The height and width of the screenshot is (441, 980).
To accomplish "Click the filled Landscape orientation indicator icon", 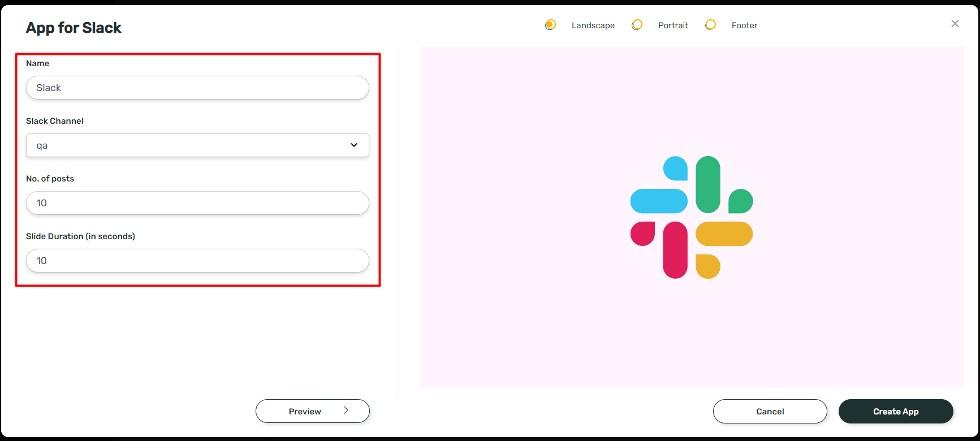I will [x=550, y=25].
